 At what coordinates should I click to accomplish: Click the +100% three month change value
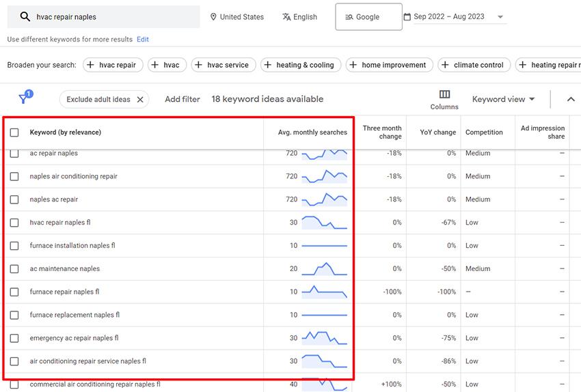pos(391,384)
